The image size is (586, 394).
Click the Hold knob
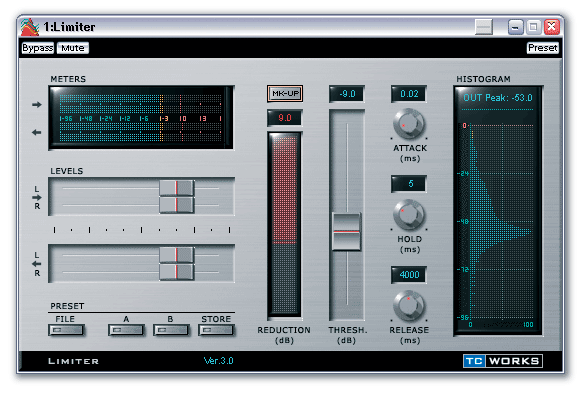(409, 215)
